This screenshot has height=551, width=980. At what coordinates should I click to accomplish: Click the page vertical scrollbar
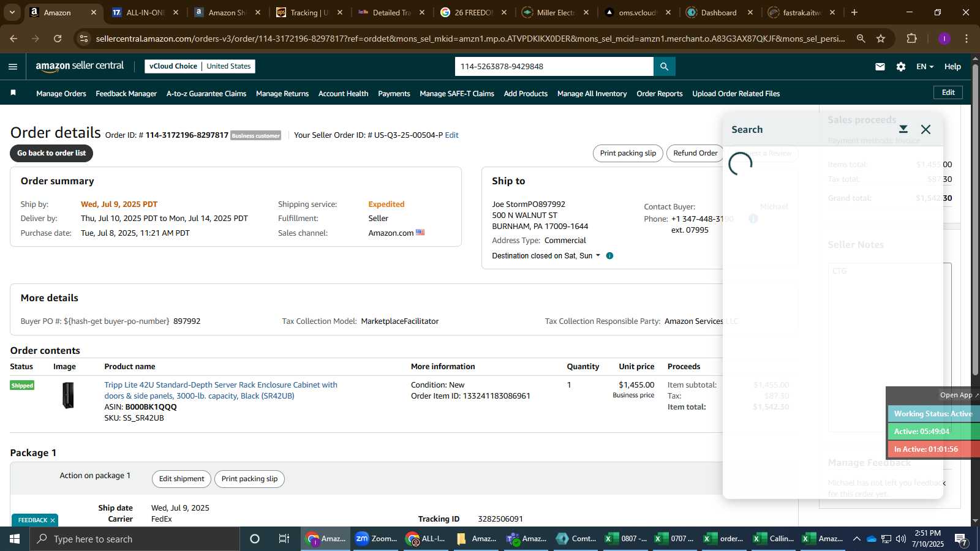click(975, 220)
